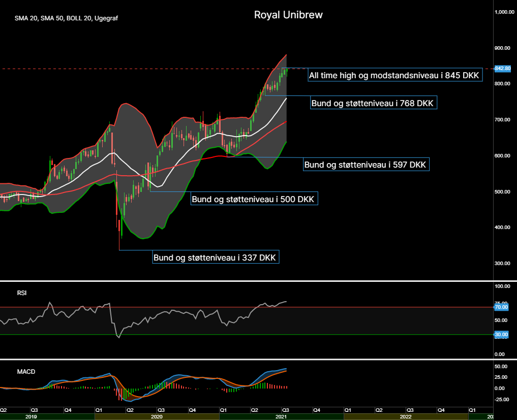
Task: Click the All time high og modstandsniveau i 845 DKK label
Action: coord(395,75)
